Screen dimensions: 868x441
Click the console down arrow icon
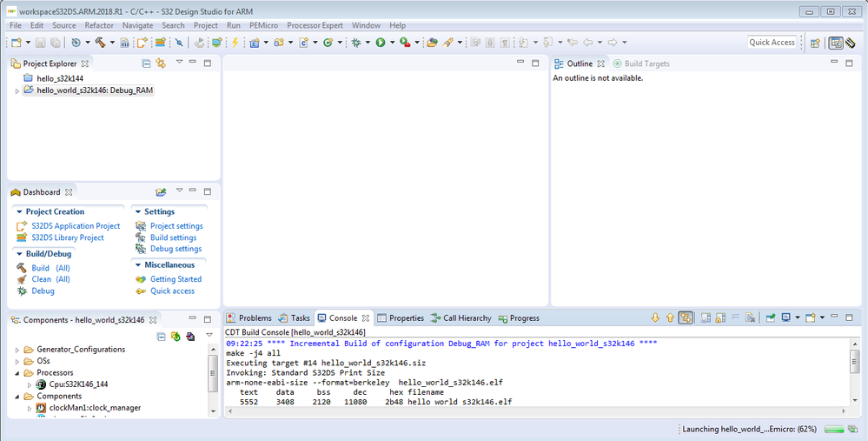click(x=655, y=317)
